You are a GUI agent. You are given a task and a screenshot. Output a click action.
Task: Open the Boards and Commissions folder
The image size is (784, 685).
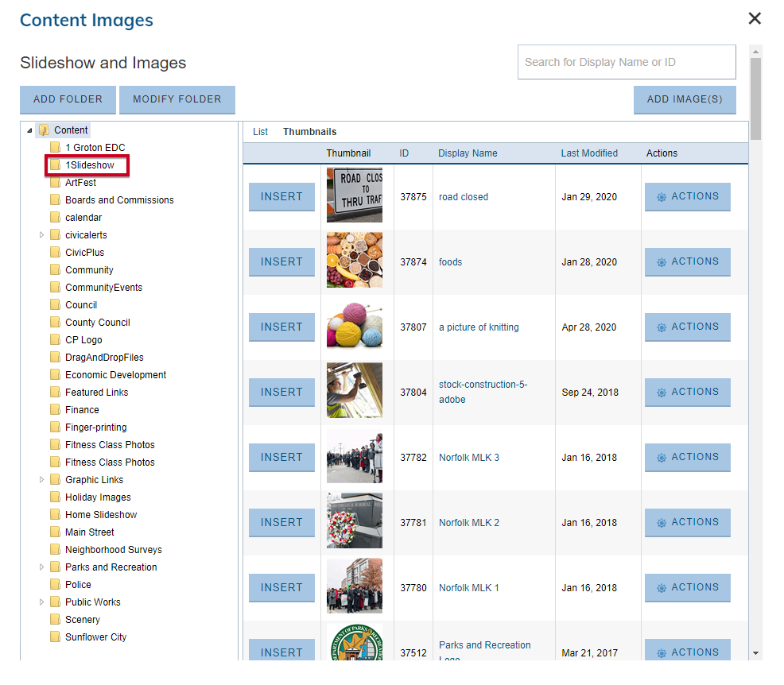click(x=119, y=200)
